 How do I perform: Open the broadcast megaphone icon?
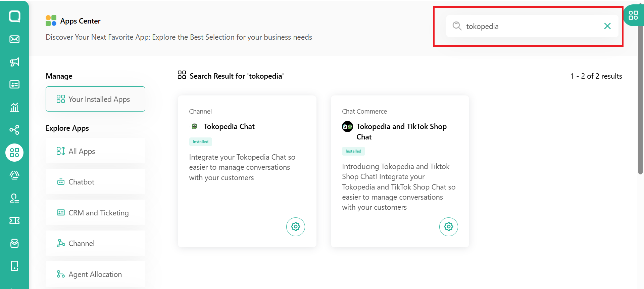pyautogui.click(x=14, y=62)
